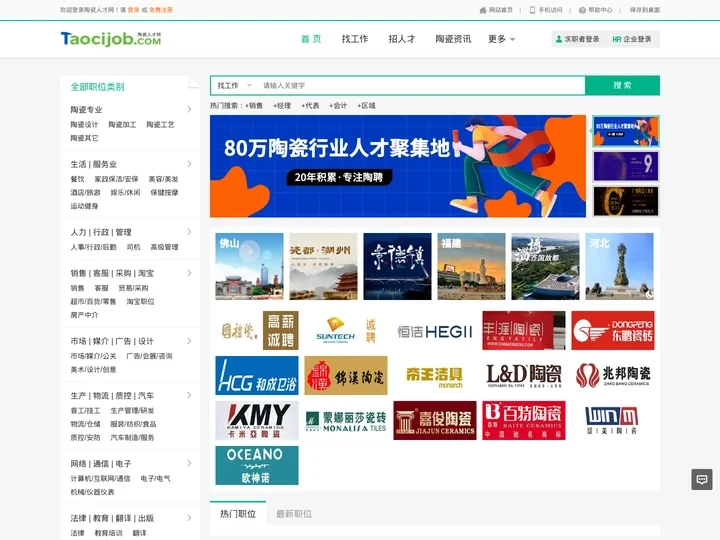The height and width of the screenshot is (540, 720).
Task: Open the OCEANO 欧神诺 logo
Action: pos(257,465)
